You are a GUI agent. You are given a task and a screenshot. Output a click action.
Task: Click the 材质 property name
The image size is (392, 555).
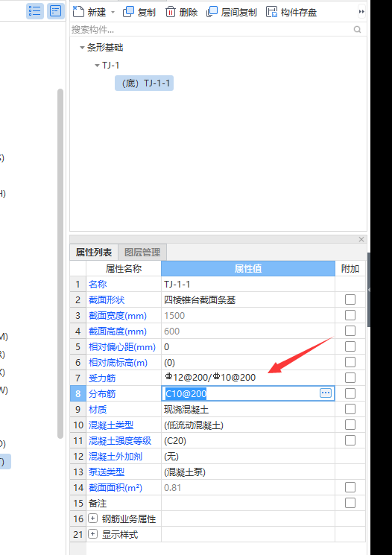tap(98, 410)
